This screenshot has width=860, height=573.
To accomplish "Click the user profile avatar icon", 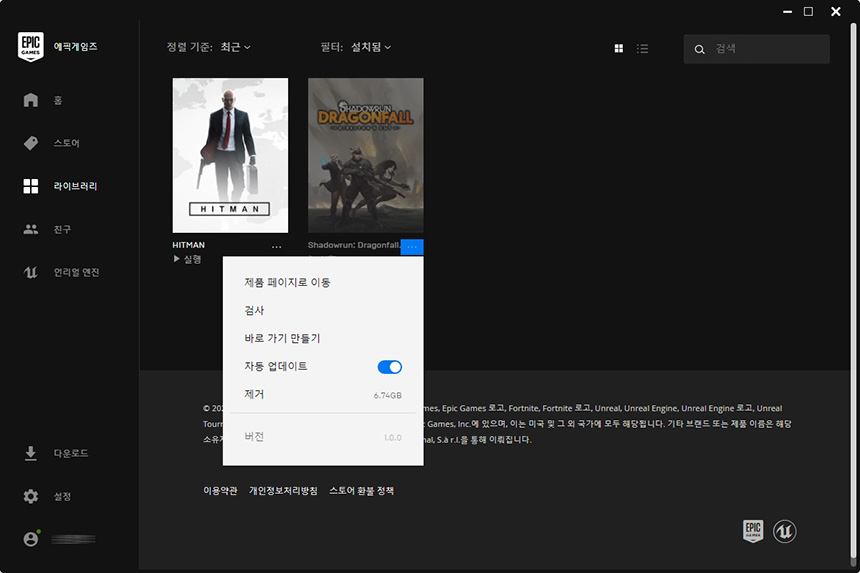I will click(x=31, y=539).
